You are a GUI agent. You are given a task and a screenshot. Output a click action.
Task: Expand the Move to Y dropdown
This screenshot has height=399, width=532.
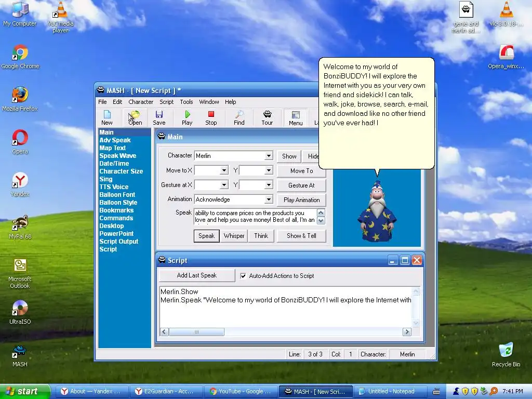tap(269, 170)
